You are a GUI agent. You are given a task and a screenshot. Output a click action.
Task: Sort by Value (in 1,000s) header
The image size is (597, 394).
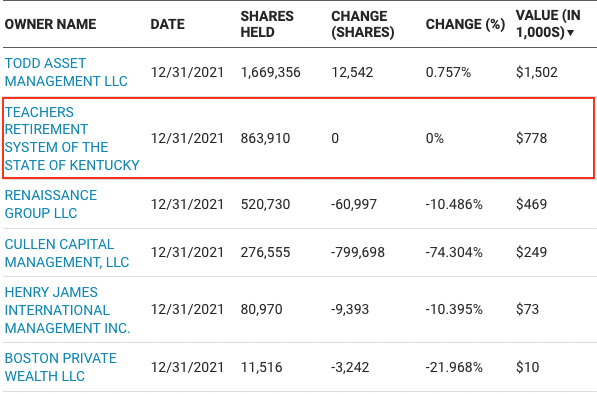coord(548,24)
